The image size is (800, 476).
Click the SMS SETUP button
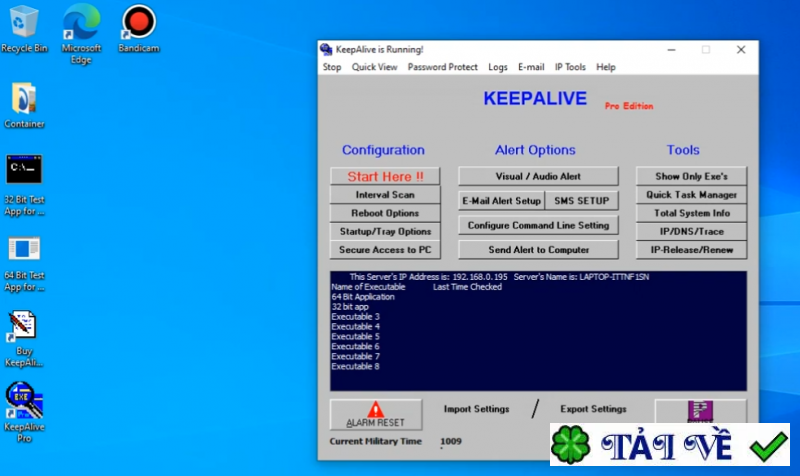[582, 201]
